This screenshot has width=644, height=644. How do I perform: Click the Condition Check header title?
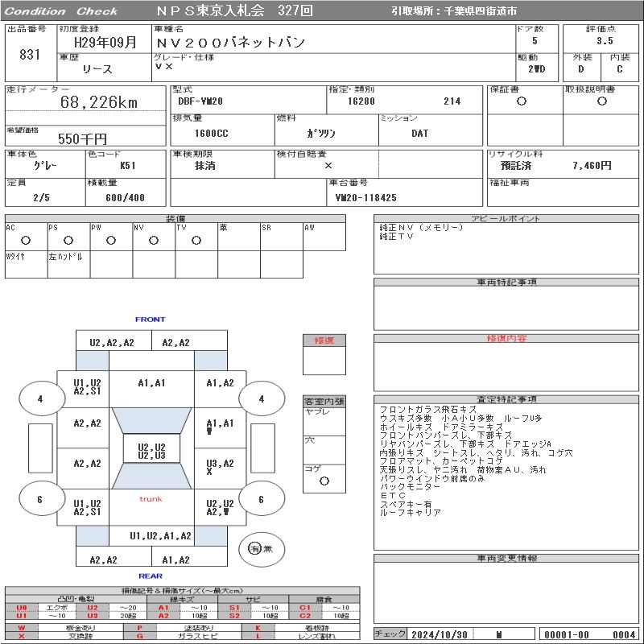point(60,11)
